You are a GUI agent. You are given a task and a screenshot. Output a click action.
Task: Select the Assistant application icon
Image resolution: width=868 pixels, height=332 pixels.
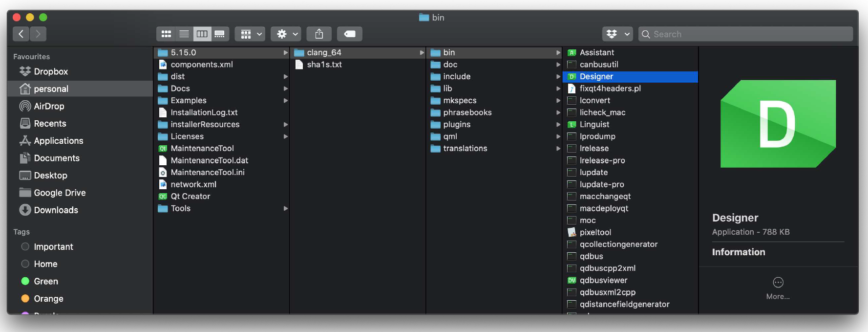point(572,52)
